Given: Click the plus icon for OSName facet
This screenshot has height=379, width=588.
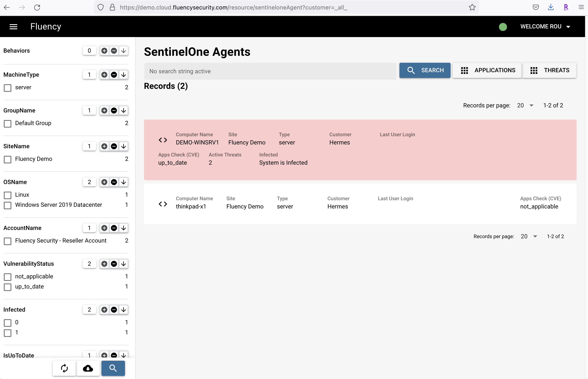Looking at the screenshot, I should pos(104,182).
